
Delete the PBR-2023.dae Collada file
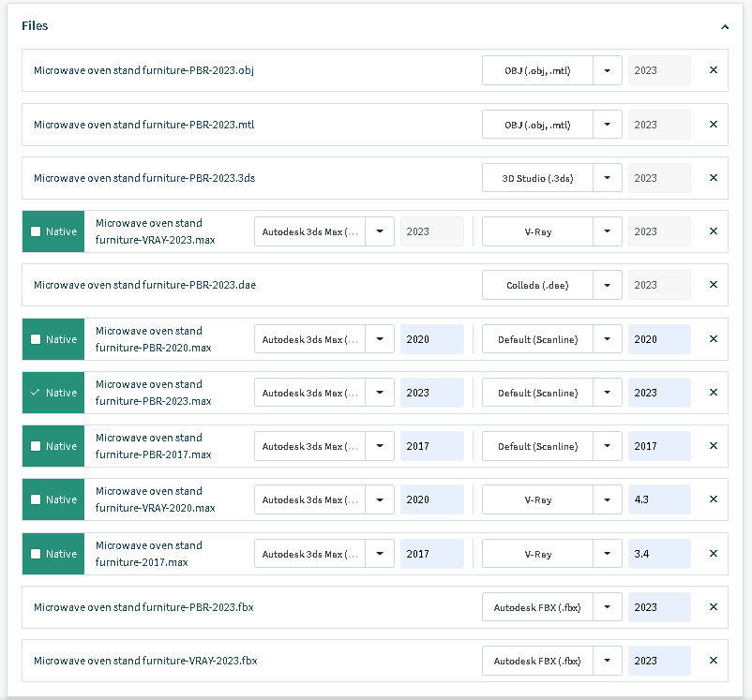pos(713,285)
